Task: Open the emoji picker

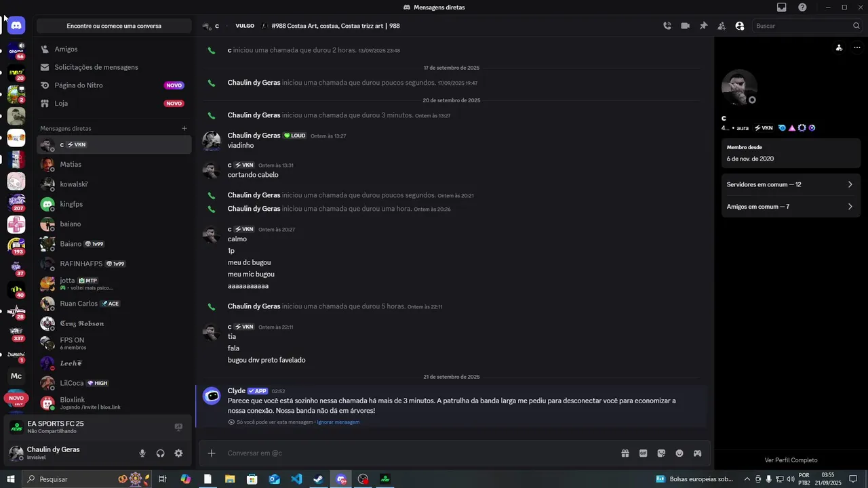Action: tap(679, 453)
